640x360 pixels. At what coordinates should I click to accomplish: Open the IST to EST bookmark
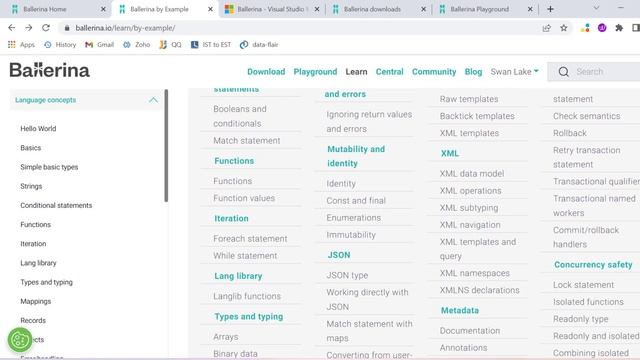(211, 44)
